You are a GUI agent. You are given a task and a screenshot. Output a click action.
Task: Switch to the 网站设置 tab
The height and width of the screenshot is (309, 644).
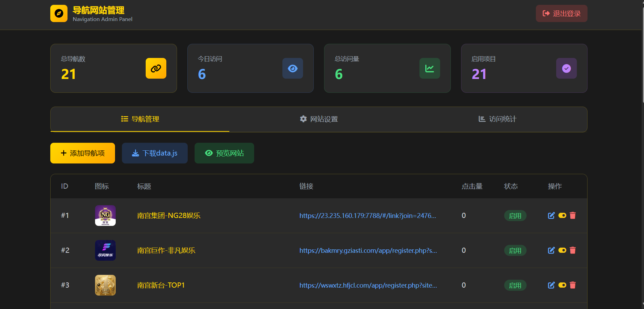tap(319, 119)
